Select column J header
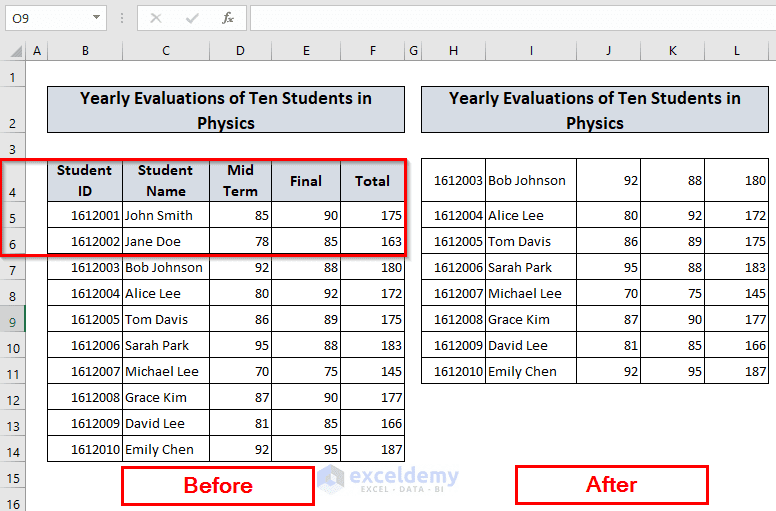 point(608,51)
